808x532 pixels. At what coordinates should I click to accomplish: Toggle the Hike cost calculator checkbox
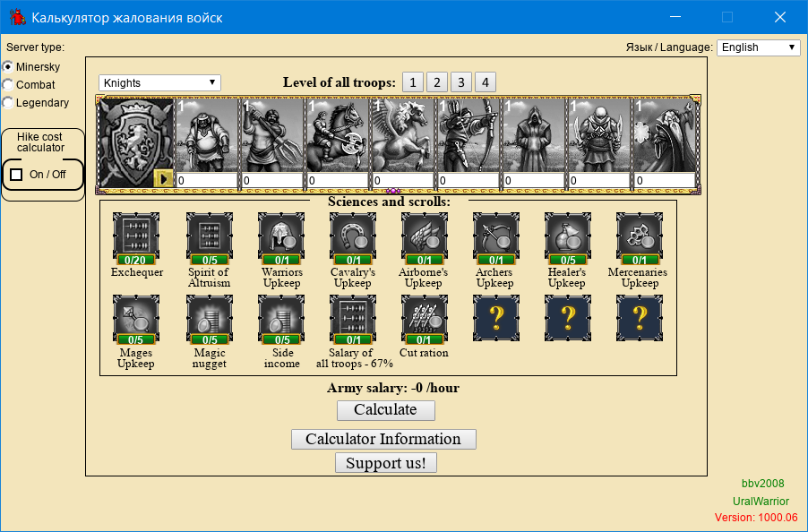[x=16, y=174]
